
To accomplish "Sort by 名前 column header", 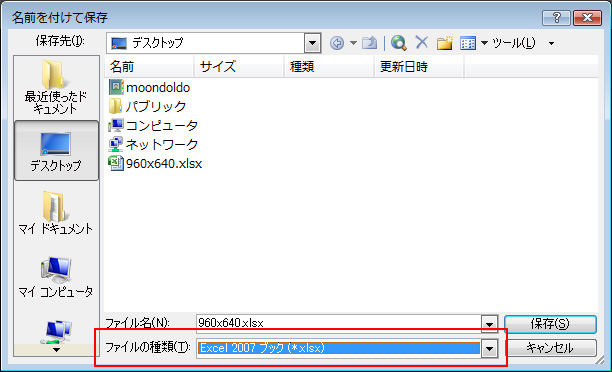I will (149, 67).
